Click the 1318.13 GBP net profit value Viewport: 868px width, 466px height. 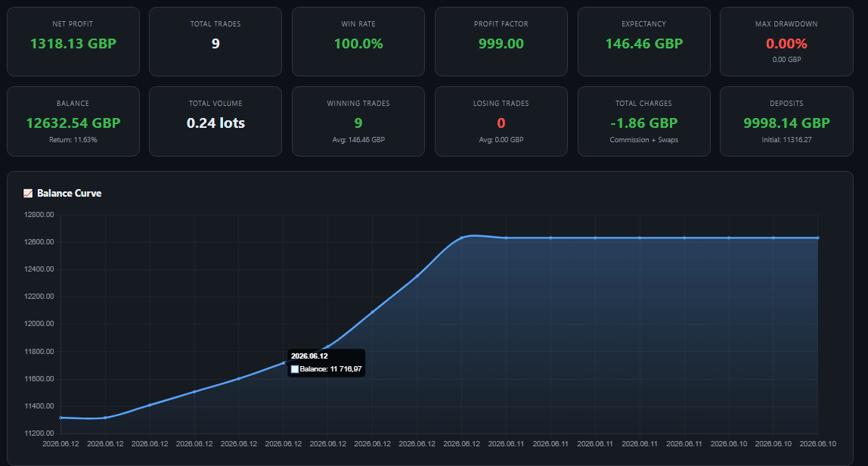pyautogui.click(x=73, y=43)
